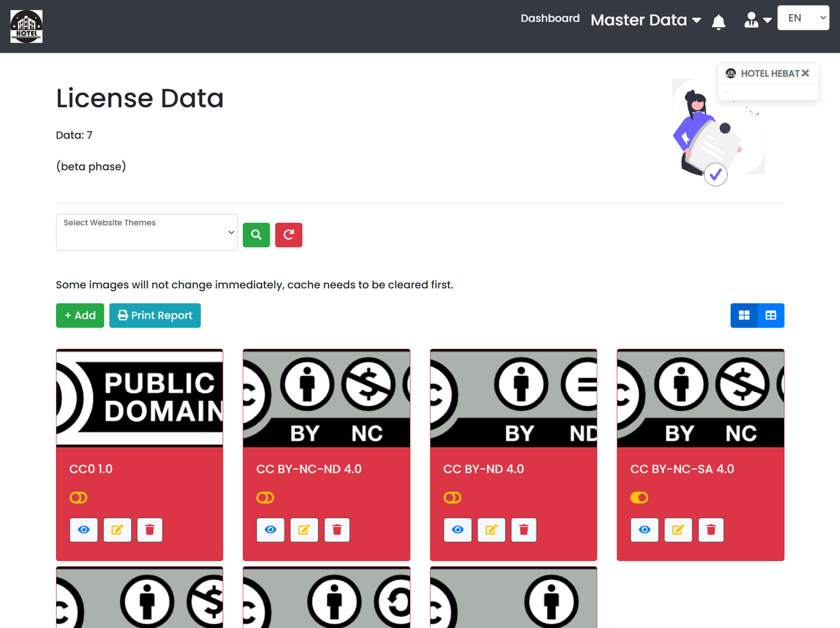The image size is (840, 628).
Task: Toggle the CC0 1.0 status switch
Action: [x=78, y=498]
